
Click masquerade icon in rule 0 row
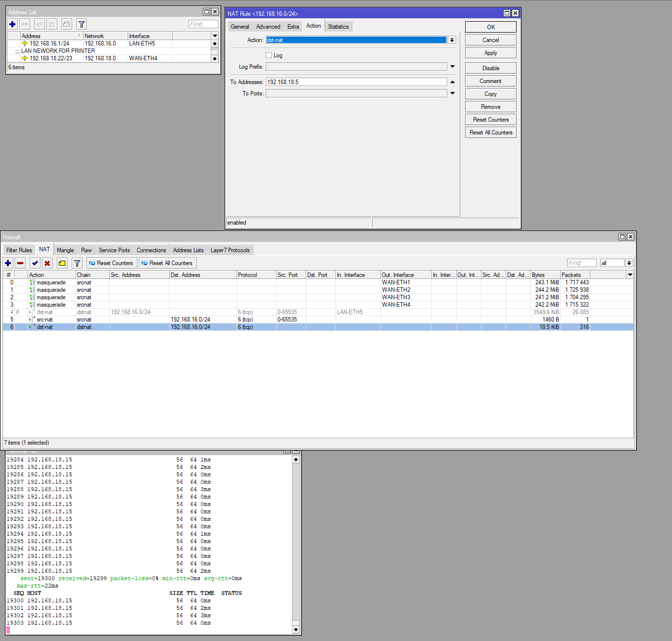pos(32,282)
